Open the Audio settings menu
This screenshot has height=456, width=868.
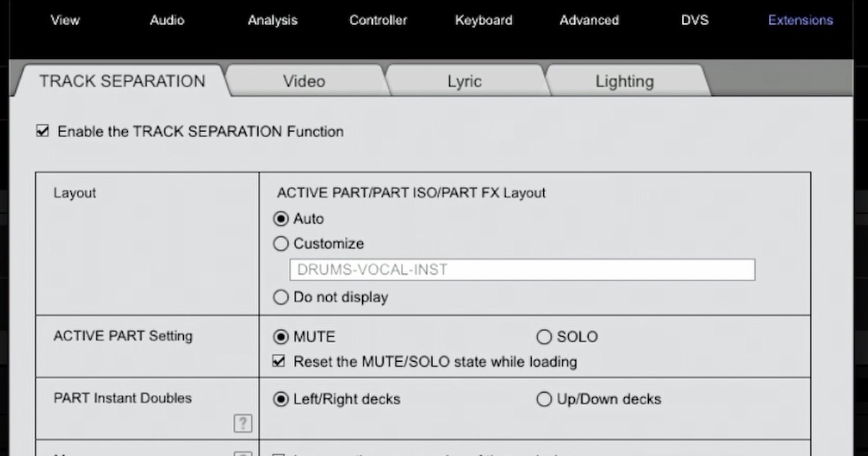(167, 20)
